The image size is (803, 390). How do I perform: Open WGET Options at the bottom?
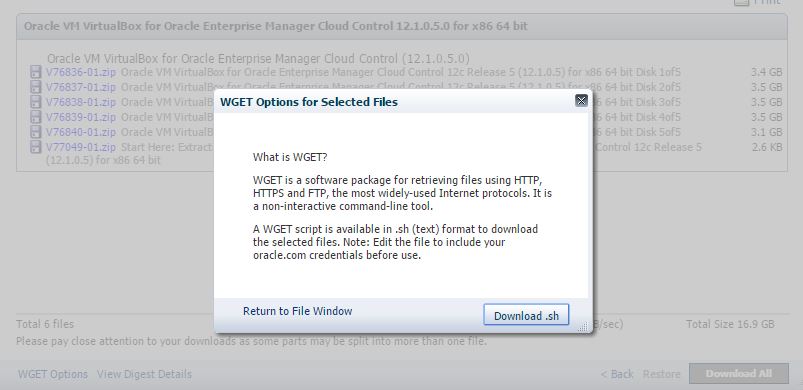click(53, 374)
